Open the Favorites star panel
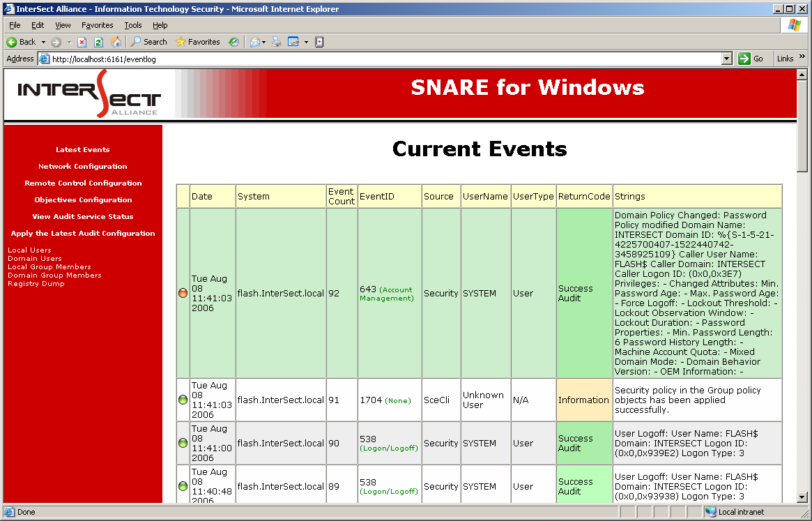 tap(198, 42)
